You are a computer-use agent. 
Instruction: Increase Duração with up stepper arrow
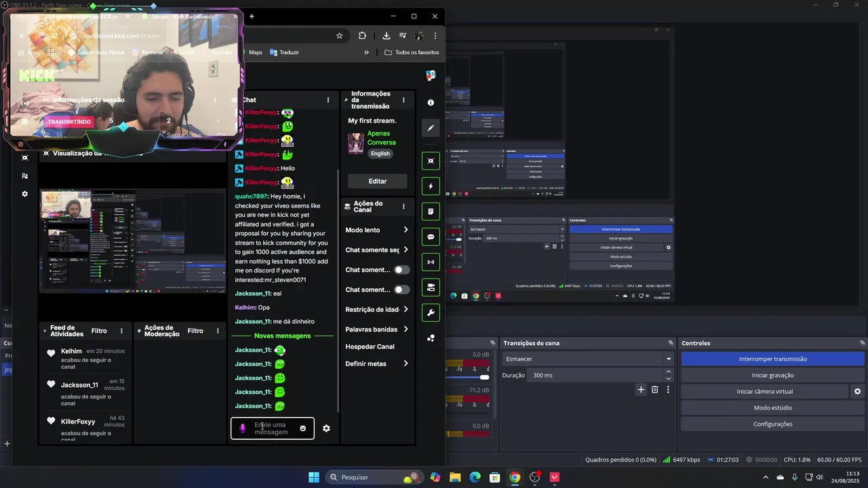(x=669, y=371)
